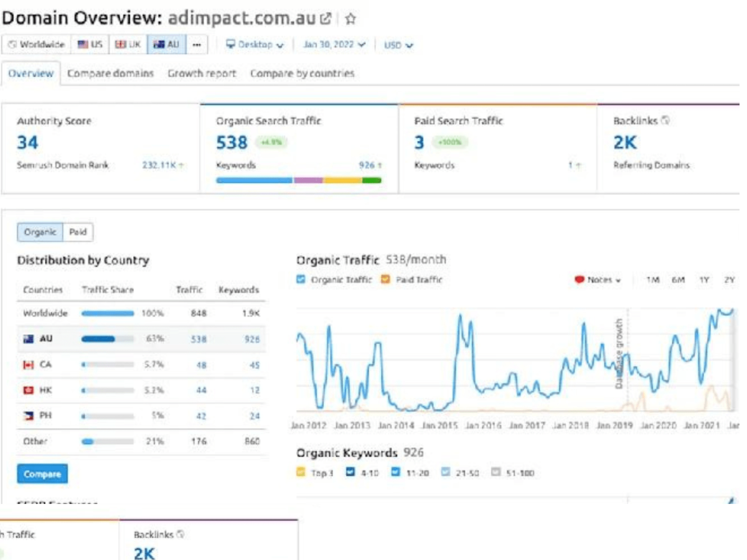Click the favorite star icon
This screenshot has width=747, height=560.
350,19
